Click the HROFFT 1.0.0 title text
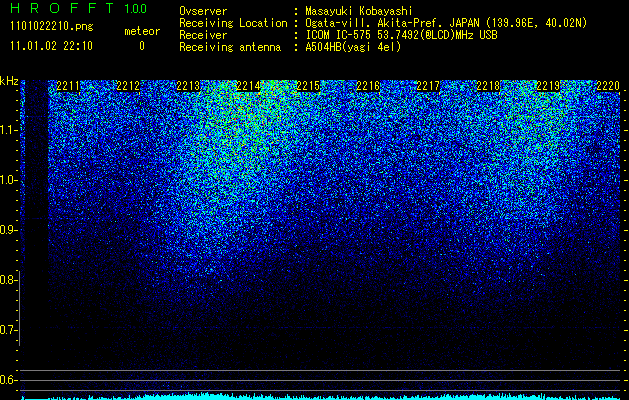The width and height of the screenshot is (629, 400). tap(79, 8)
